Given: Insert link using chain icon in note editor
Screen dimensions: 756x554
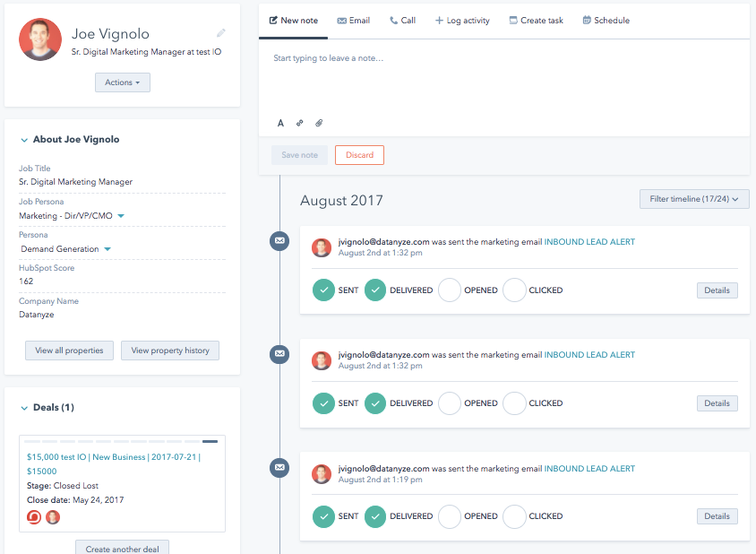Looking at the screenshot, I should click(x=299, y=123).
